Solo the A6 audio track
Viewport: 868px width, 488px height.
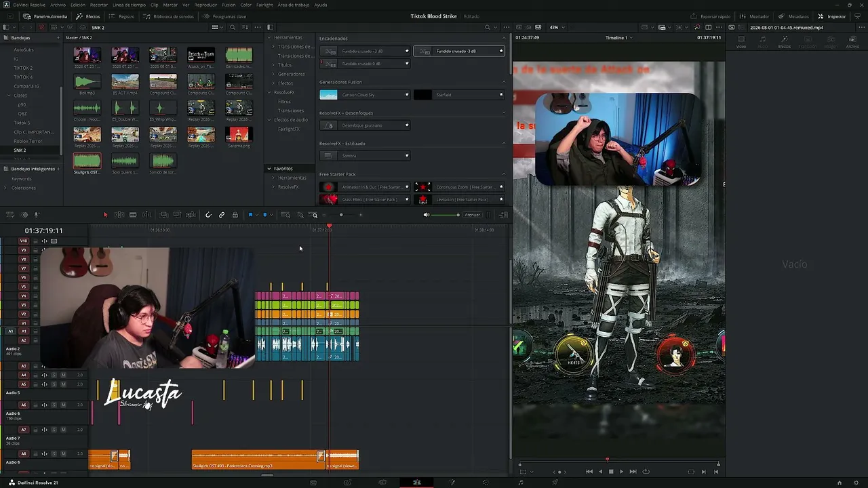[54, 405]
